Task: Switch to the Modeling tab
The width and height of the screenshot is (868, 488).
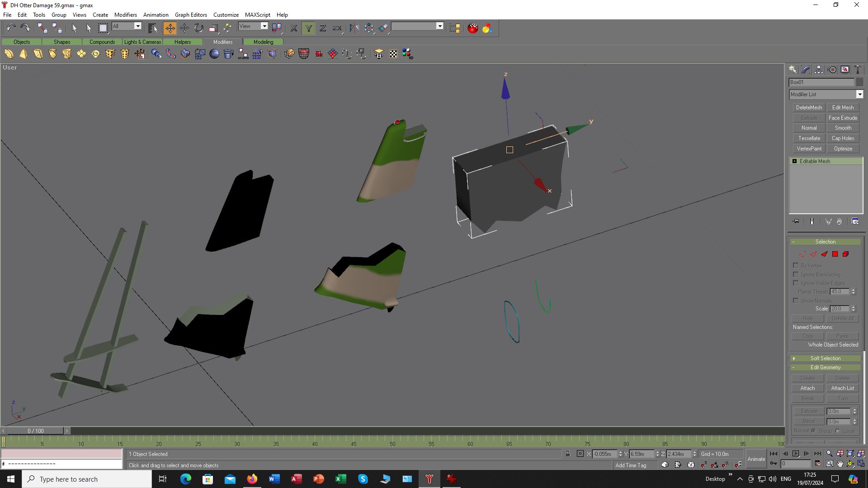Action: pyautogui.click(x=263, y=42)
